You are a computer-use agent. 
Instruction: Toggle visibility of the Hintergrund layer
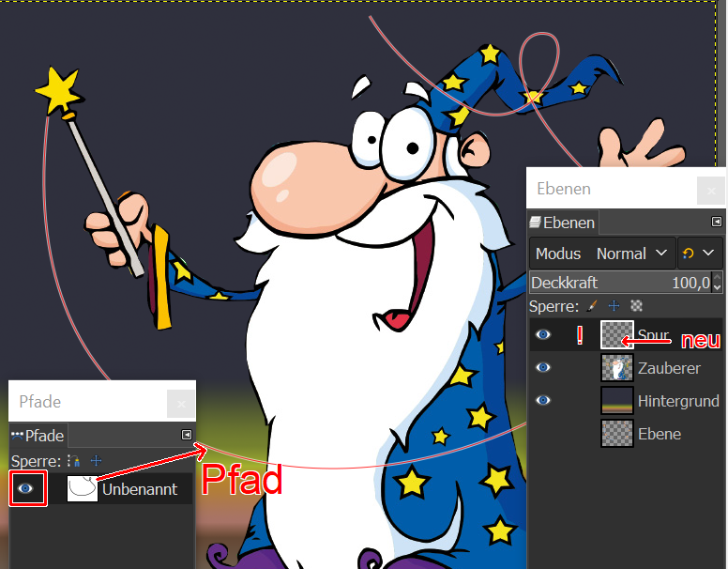(x=543, y=401)
